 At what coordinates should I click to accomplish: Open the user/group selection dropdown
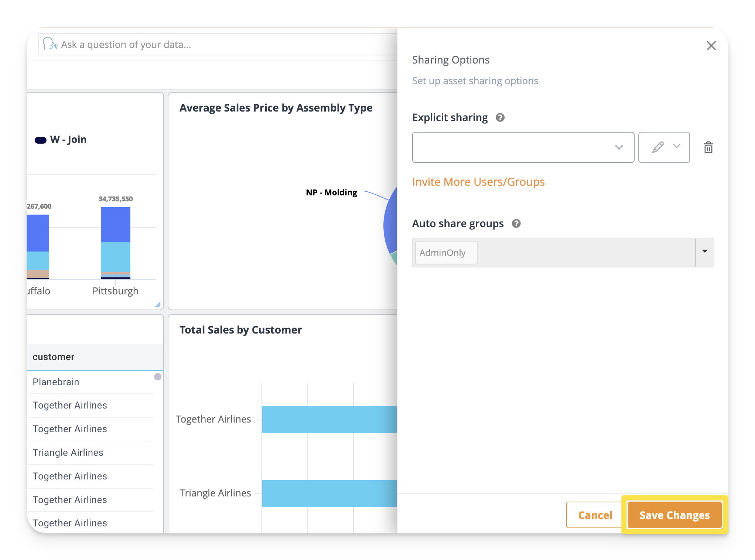[x=523, y=147]
